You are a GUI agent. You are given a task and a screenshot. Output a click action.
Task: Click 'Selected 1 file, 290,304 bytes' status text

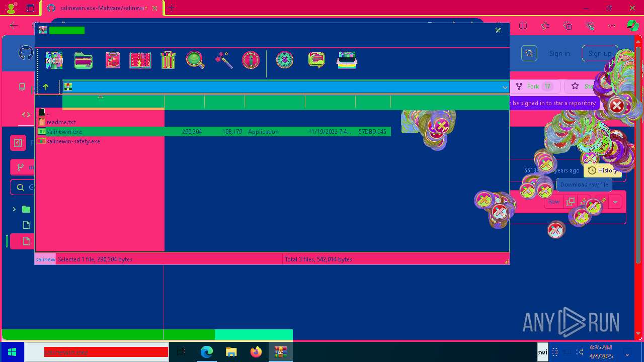95,259
